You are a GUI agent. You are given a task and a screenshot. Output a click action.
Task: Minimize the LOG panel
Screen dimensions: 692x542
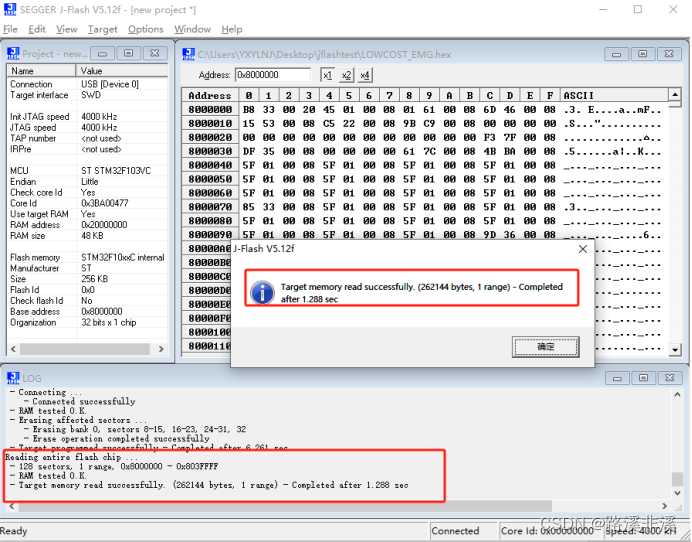coord(617,378)
